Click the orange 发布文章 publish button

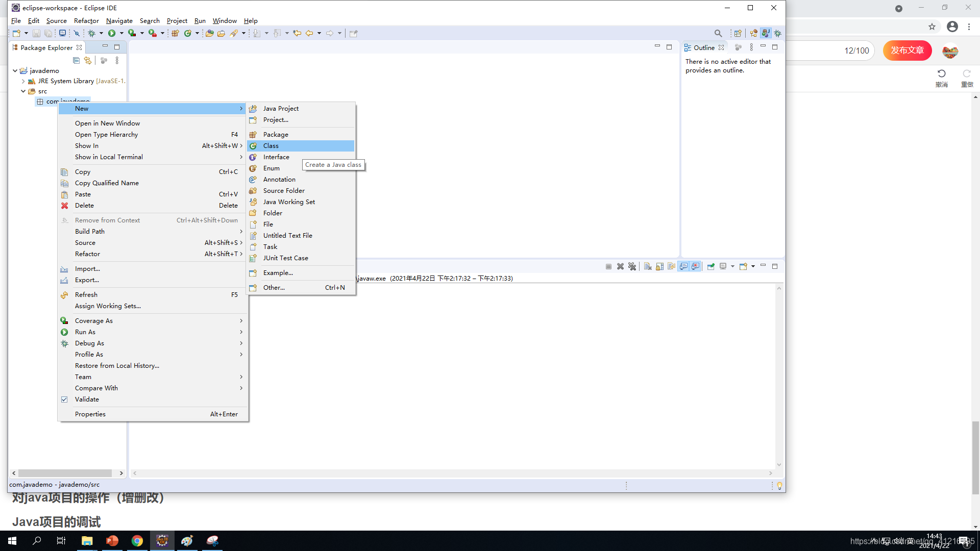pyautogui.click(x=907, y=51)
